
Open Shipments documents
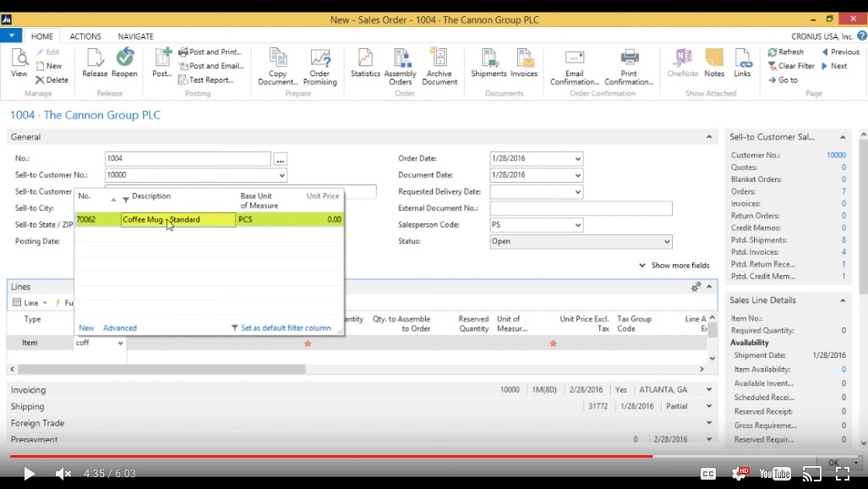pos(489,63)
